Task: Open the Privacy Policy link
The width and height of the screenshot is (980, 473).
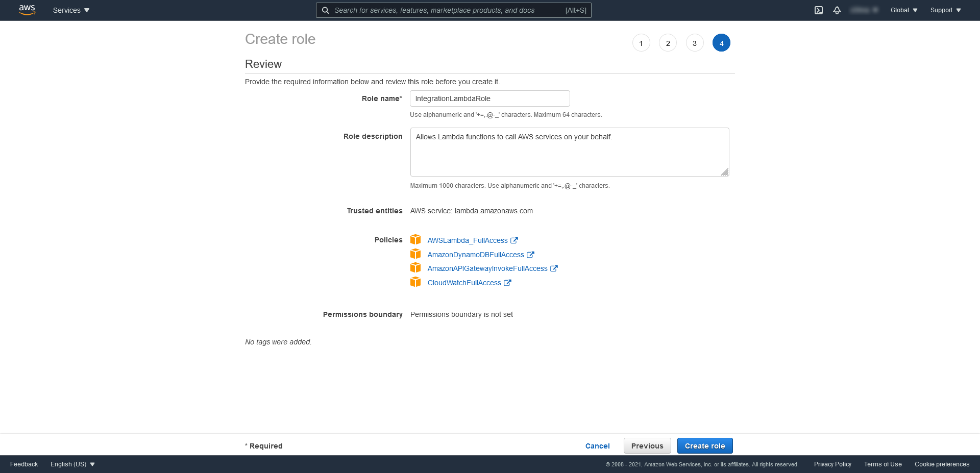Action: pyautogui.click(x=832, y=464)
